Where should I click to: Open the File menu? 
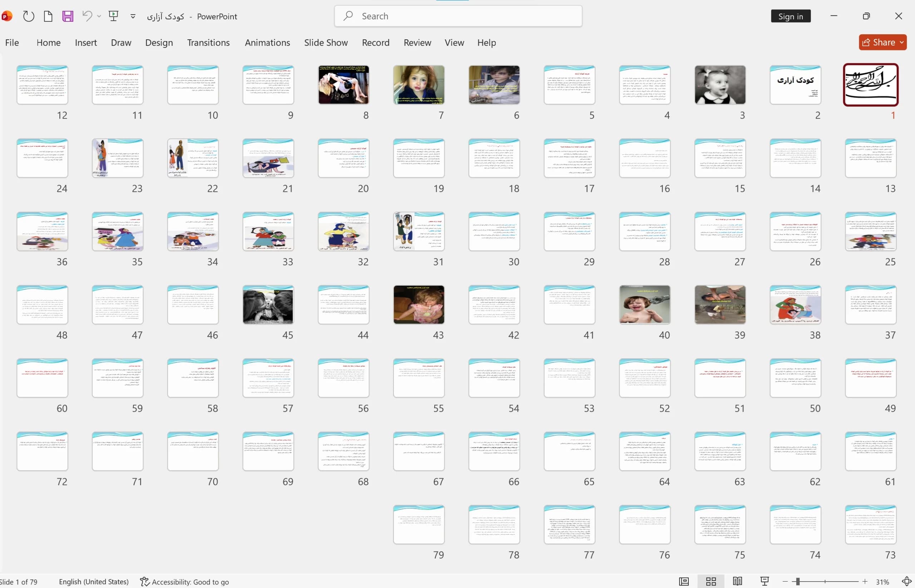12,43
